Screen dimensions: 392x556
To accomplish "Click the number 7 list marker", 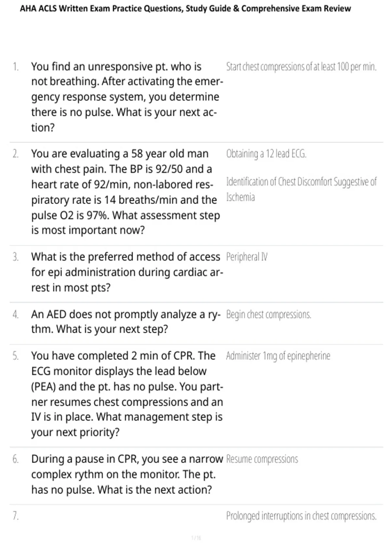I will coord(15,516).
